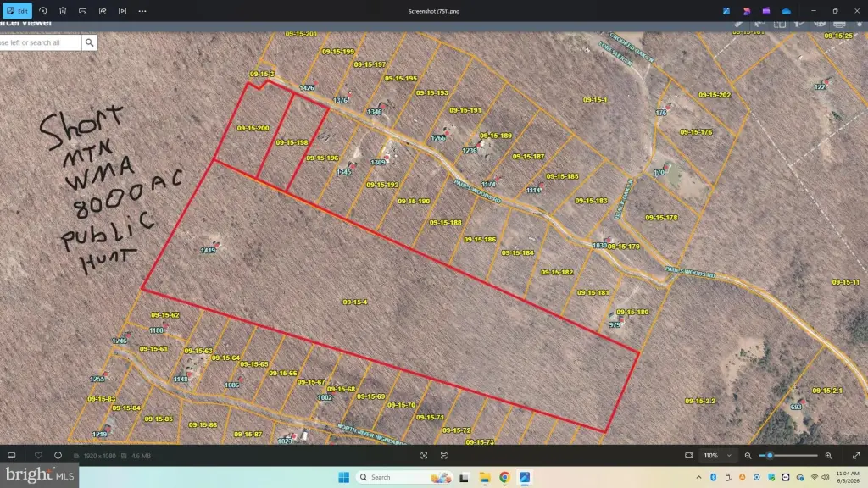
Task: Click parcel label 09-15-176
Action: [x=696, y=132]
